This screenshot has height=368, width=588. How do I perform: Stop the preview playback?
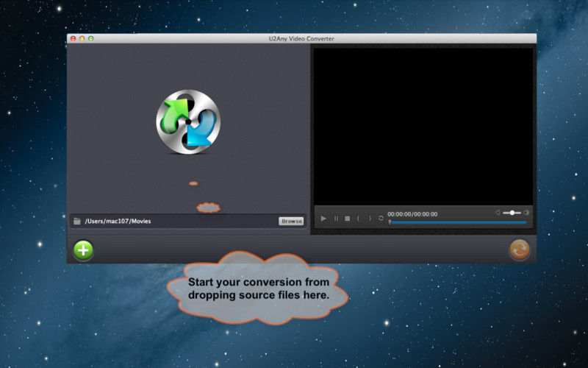pos(347,218)
